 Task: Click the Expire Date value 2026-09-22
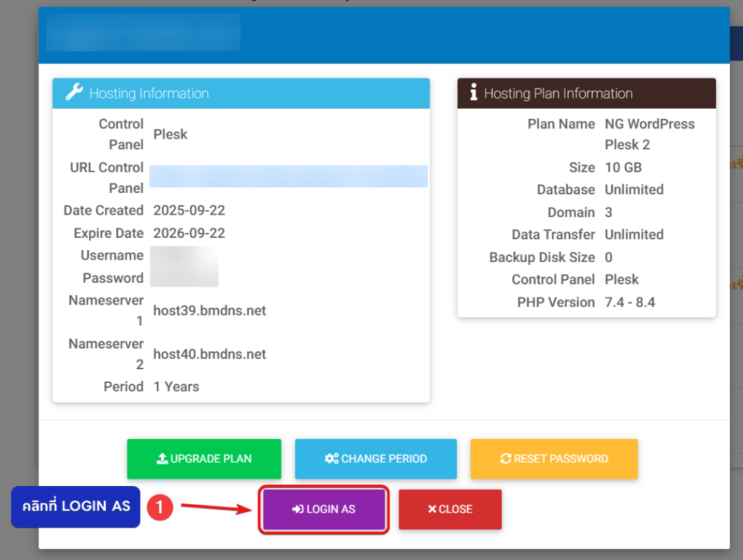pyautogui.click(x=189, y=233)
